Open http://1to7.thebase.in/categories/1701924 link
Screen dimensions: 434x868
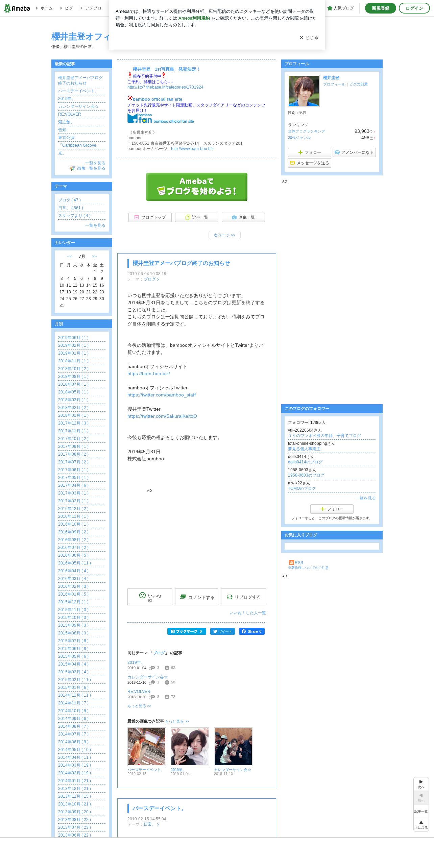click(165, 87)
